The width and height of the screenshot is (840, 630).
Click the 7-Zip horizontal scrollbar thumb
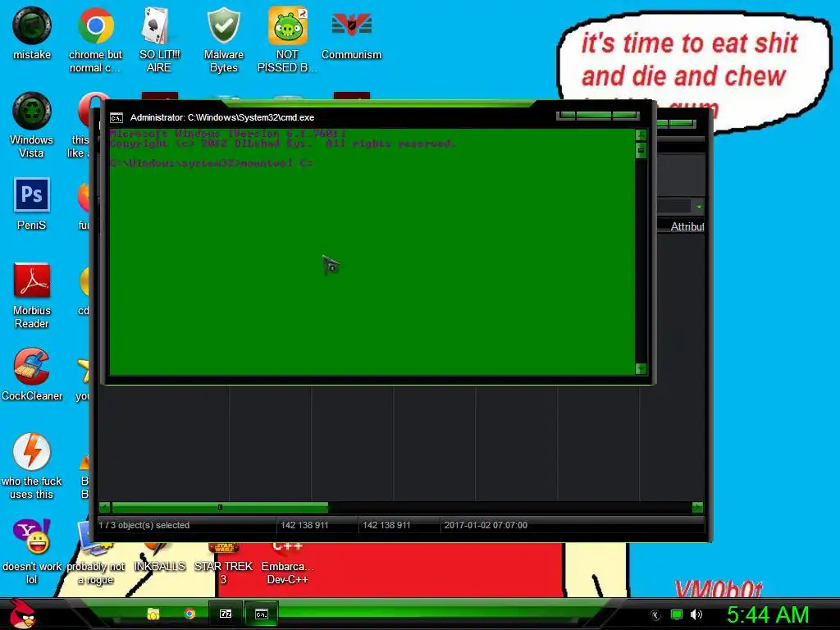(220, 507)
